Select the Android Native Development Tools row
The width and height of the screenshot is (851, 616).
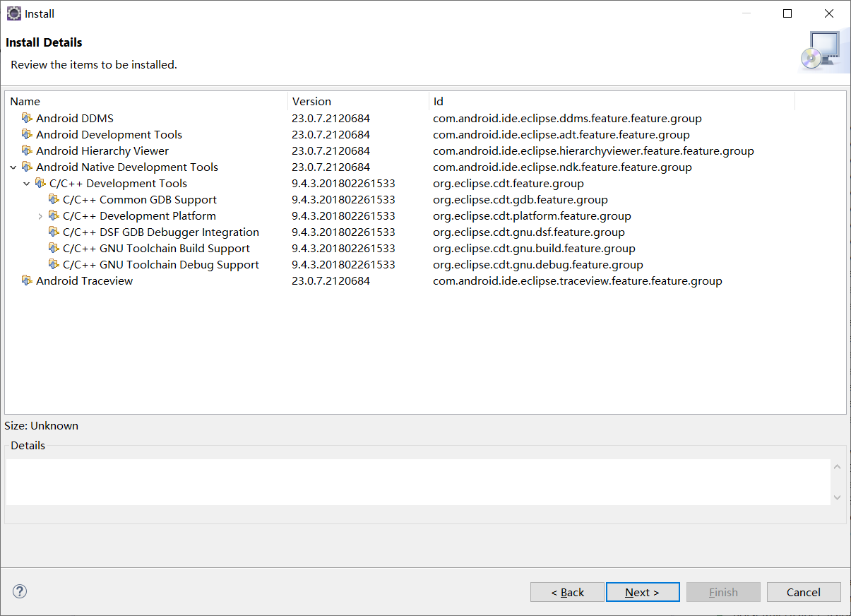tap(425, 167)
